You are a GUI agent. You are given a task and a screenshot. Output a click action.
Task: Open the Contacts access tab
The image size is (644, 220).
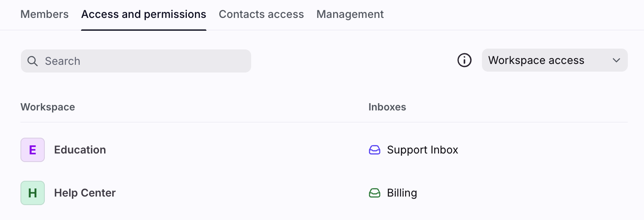tap(261, 14)
